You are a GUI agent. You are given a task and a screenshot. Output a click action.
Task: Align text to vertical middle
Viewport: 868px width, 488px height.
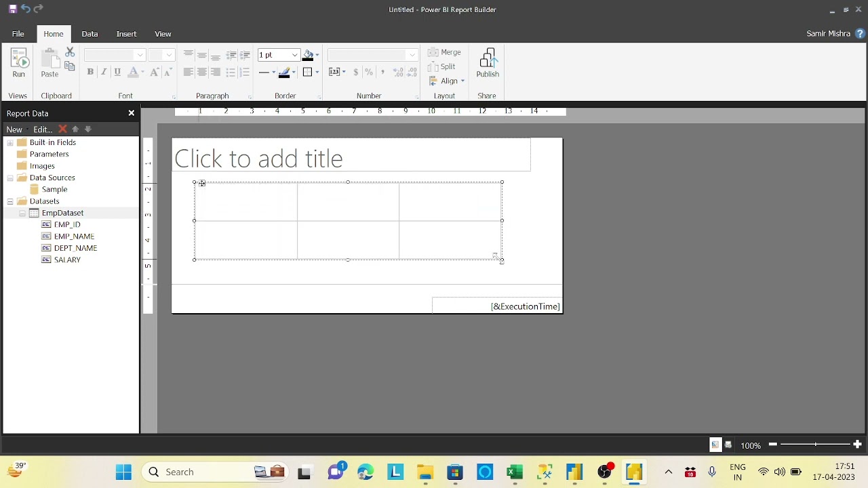point(202,55)
